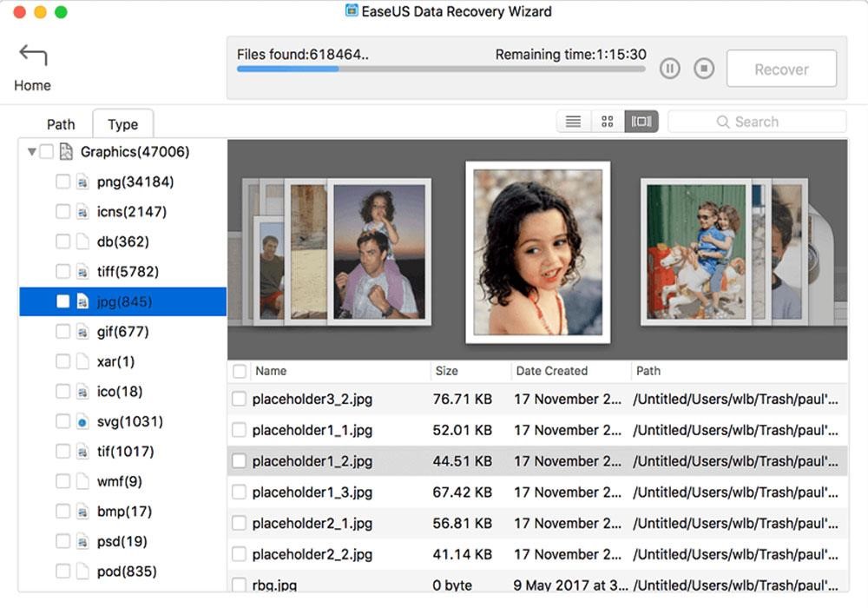868x608 pixels.
Task: Click the ico file type icon
Action: (x=82, y=392)
